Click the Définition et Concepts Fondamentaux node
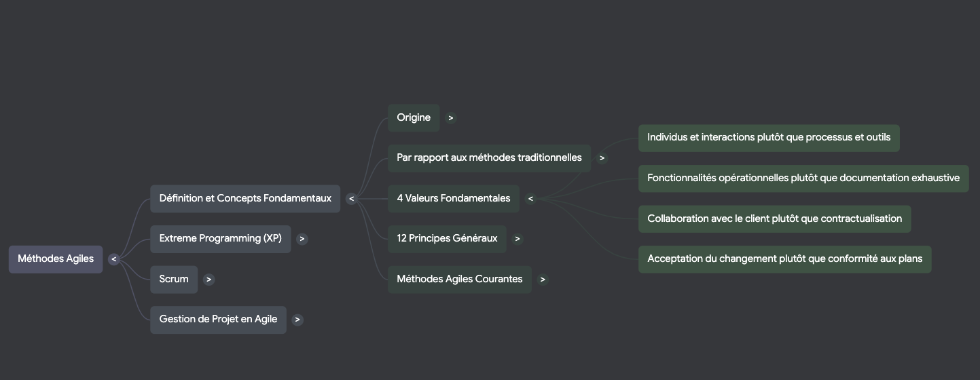Image resolution: width=980 pixels, height=380 pixels. point(245,199)
